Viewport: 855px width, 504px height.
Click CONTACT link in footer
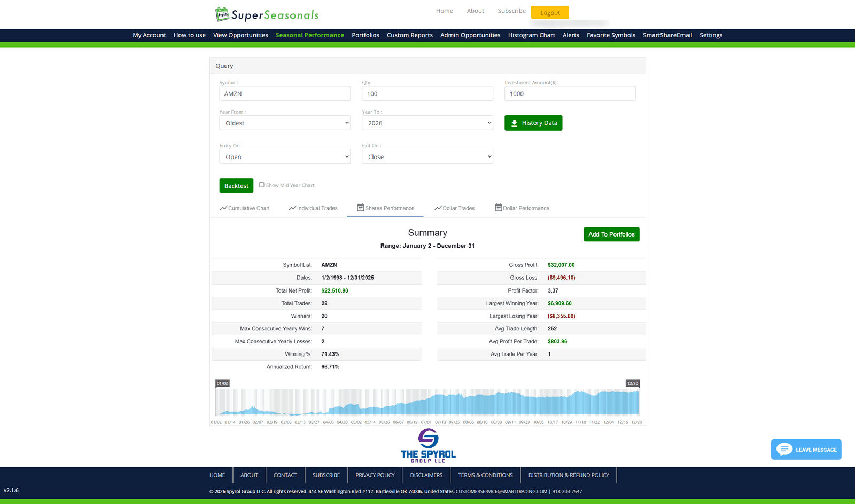[285, 475]
